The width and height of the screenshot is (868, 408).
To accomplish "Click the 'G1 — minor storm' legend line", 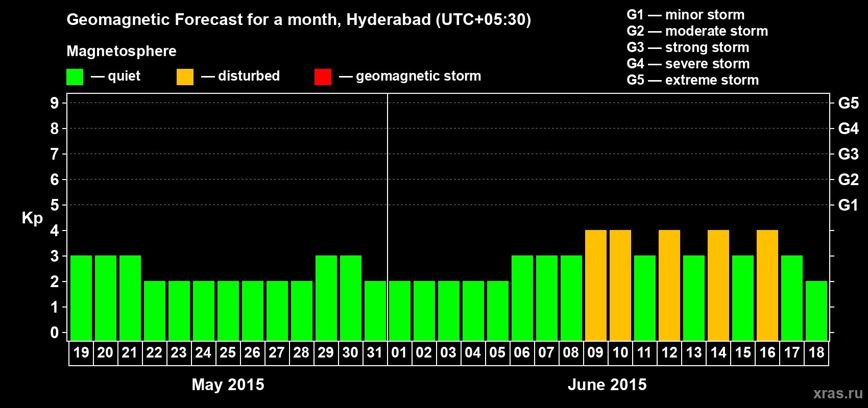I will coord(685,15).
